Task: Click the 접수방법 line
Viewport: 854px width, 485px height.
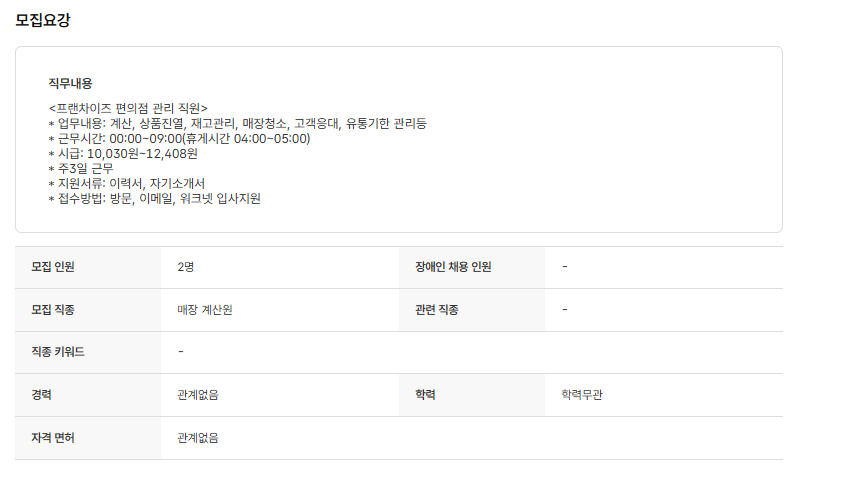Action: (x=154, y=198)
